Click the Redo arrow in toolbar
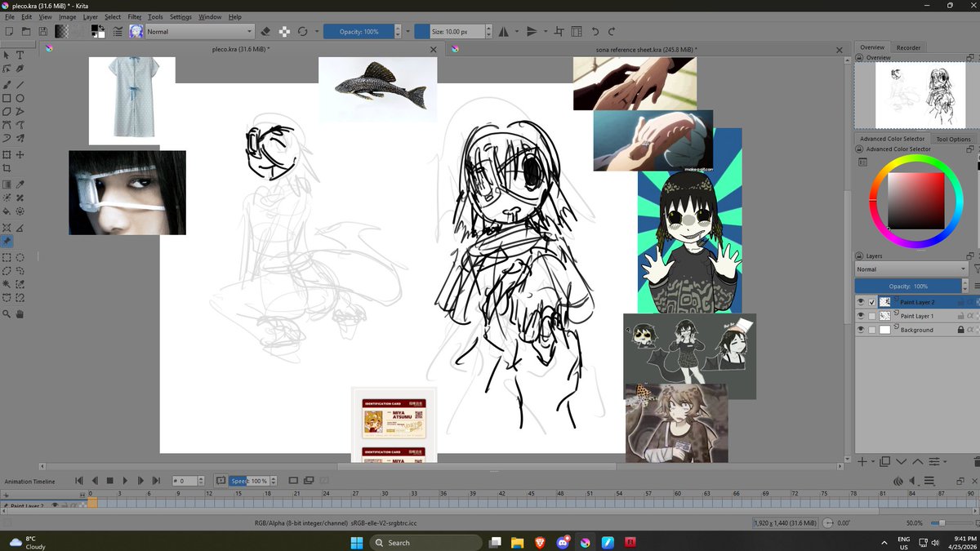This screenshot has height=551, width=980. 612,32
